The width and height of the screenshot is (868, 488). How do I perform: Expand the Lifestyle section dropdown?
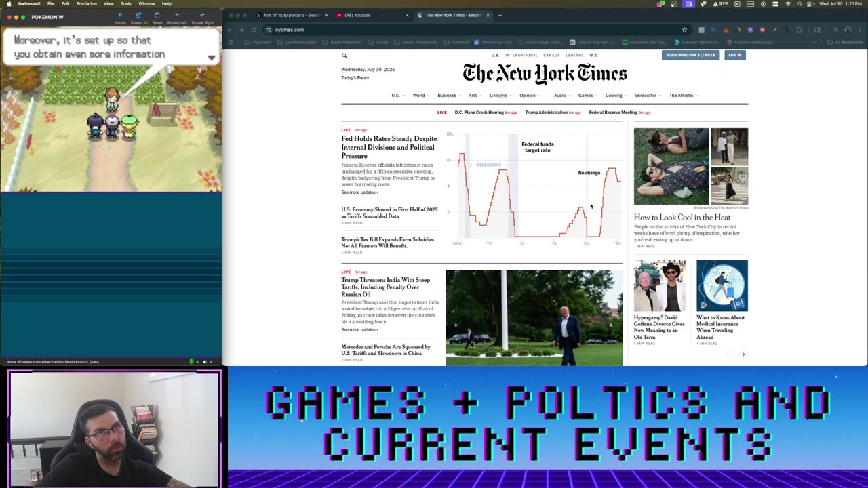pyautogui.click(x=500, y=96)
